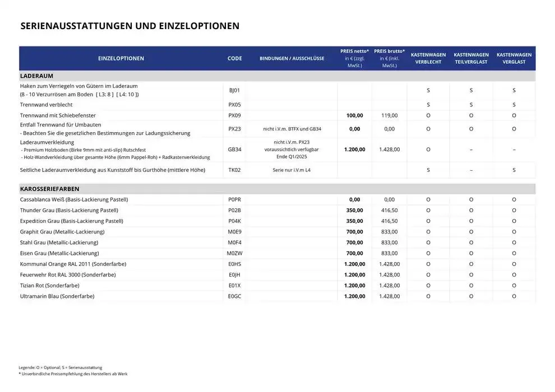Click the Ultramarin Blau color name
Screen dimensions: 555x392
coord(57,296)
